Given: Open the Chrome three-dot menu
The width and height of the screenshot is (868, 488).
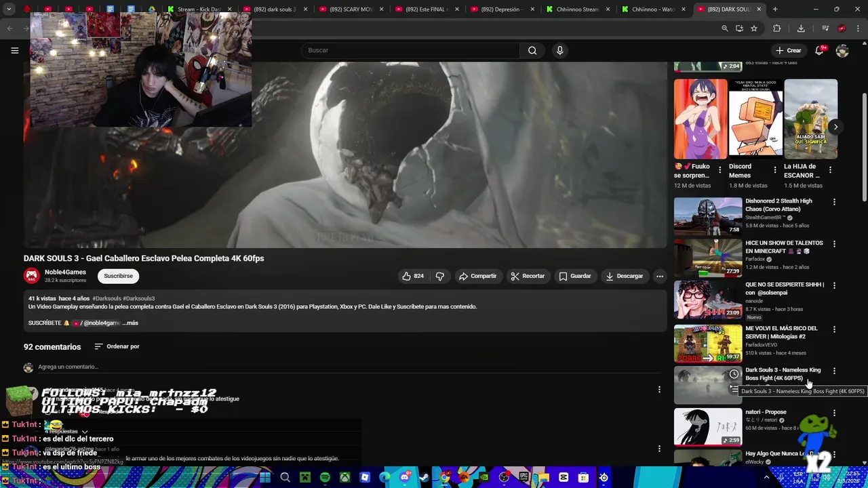Looking at the screenshot, I should click(856, 28).
